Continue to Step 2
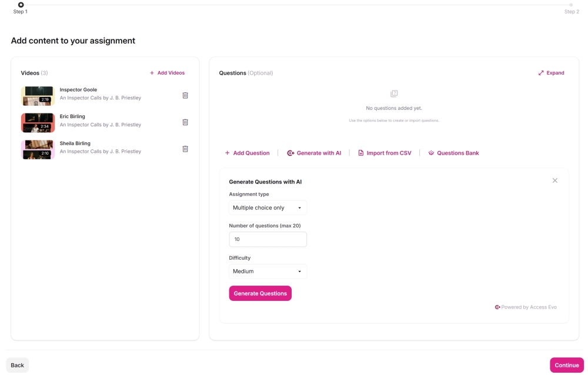588x375 pixels. (x=566, y=365)
